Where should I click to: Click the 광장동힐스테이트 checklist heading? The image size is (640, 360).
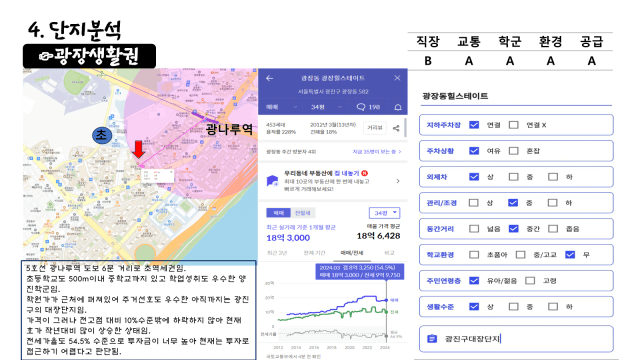pyautogui.click(x=455, y=96)
